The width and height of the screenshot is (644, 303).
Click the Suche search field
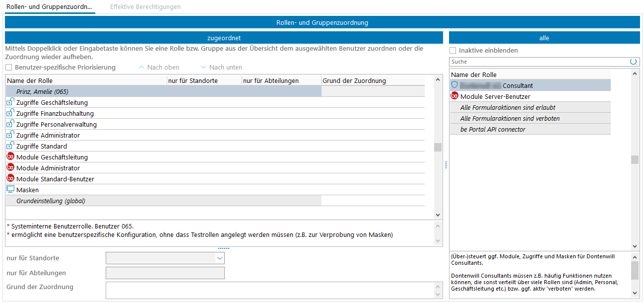click(x=538, y=62)
